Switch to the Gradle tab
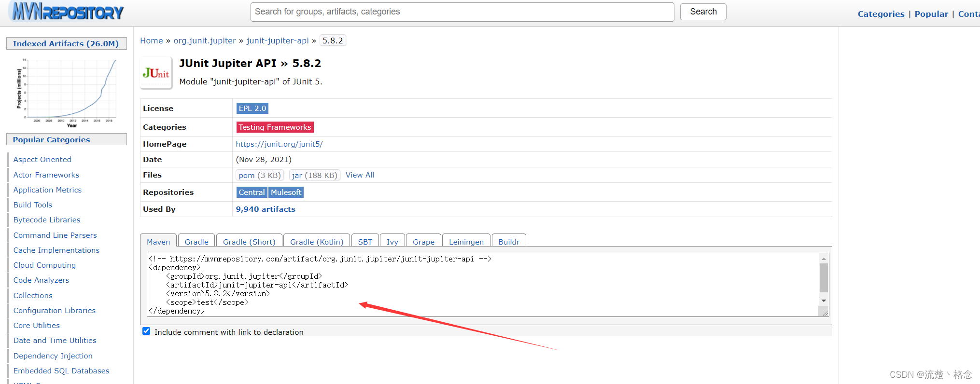 tap(196, 241)
